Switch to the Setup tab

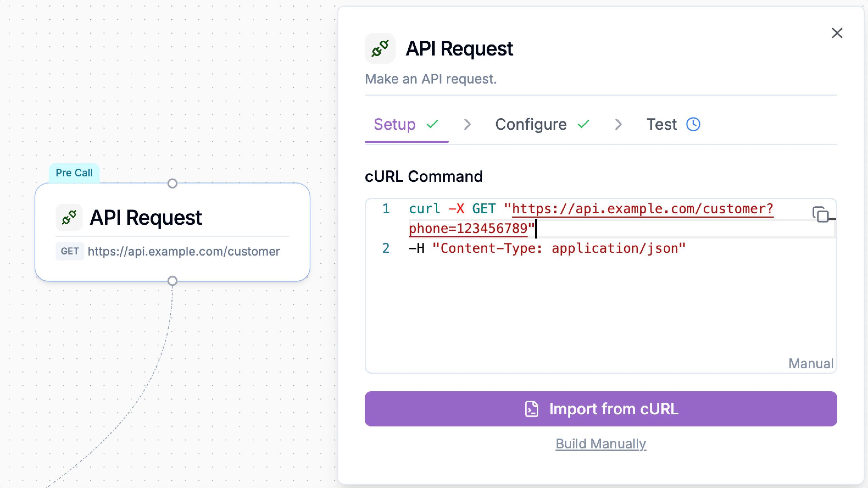coord(394,124)
